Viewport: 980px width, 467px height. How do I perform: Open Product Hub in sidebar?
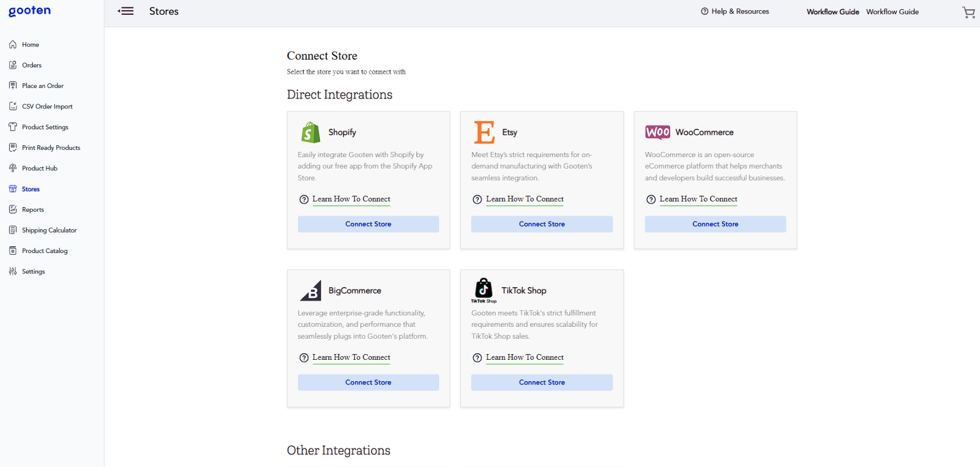pyautogui.click(x=40, y=169)
